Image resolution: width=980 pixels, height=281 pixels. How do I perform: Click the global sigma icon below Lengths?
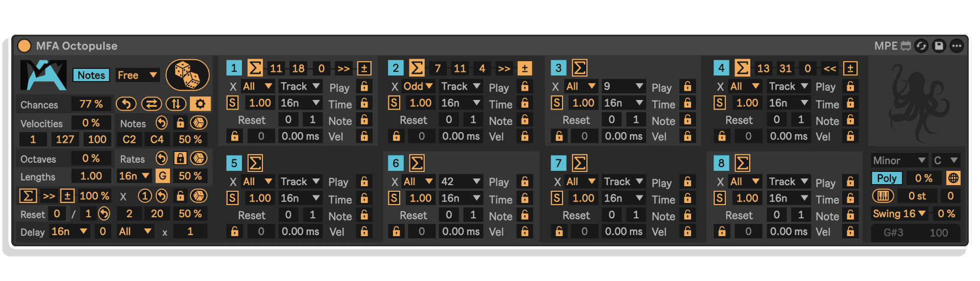29,196
